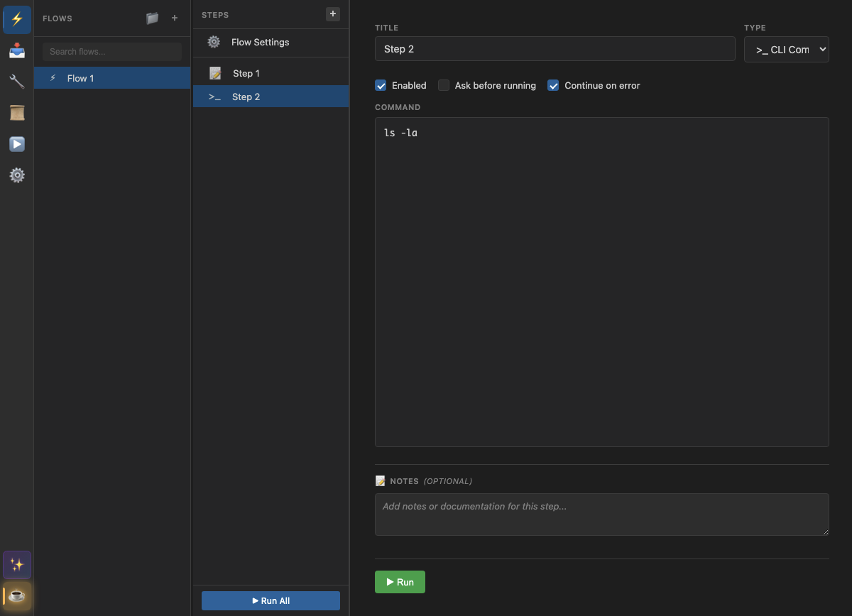Enable Ask before running
852x616 pixels.
(x=443, y=85)
